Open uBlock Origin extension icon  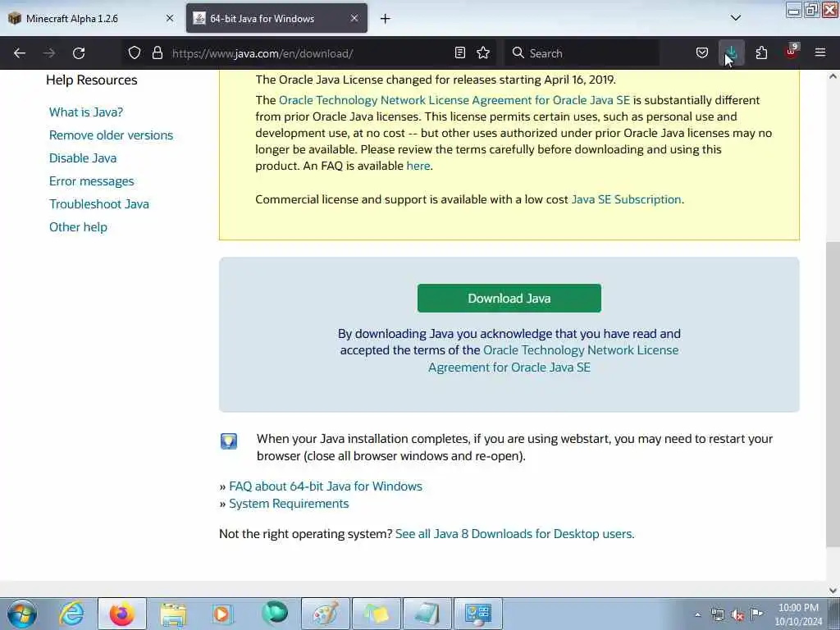[x=792, y=52]
